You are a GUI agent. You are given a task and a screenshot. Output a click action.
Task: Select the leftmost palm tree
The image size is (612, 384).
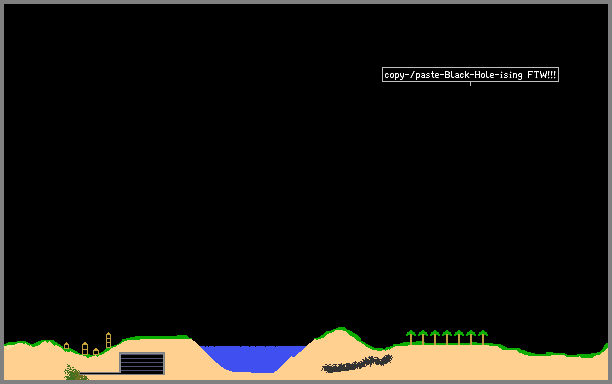[411, 337]
